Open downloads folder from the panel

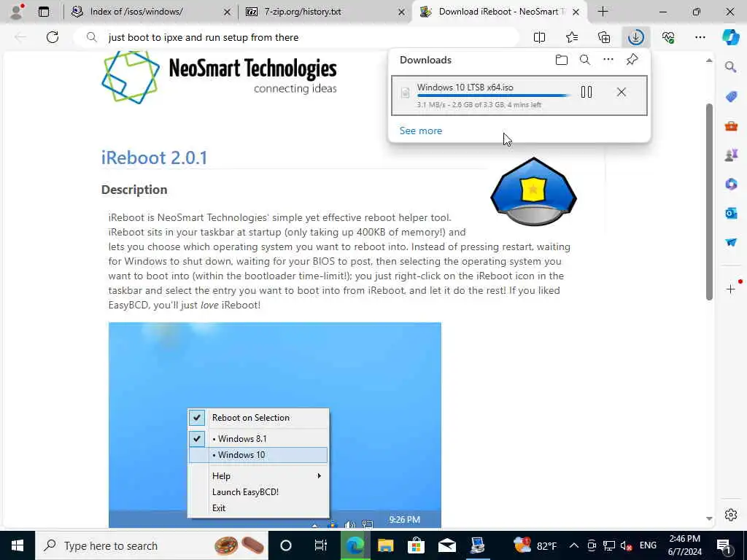click(562, 60)
